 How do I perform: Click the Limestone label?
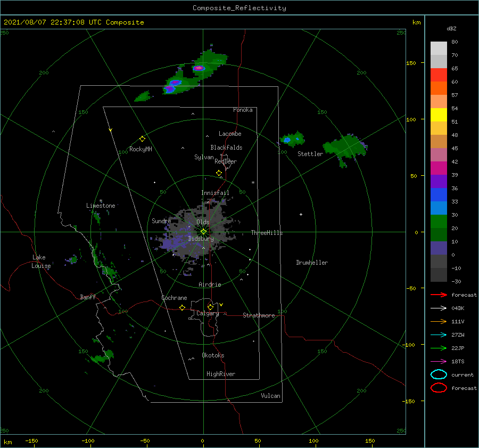(101, 206)
